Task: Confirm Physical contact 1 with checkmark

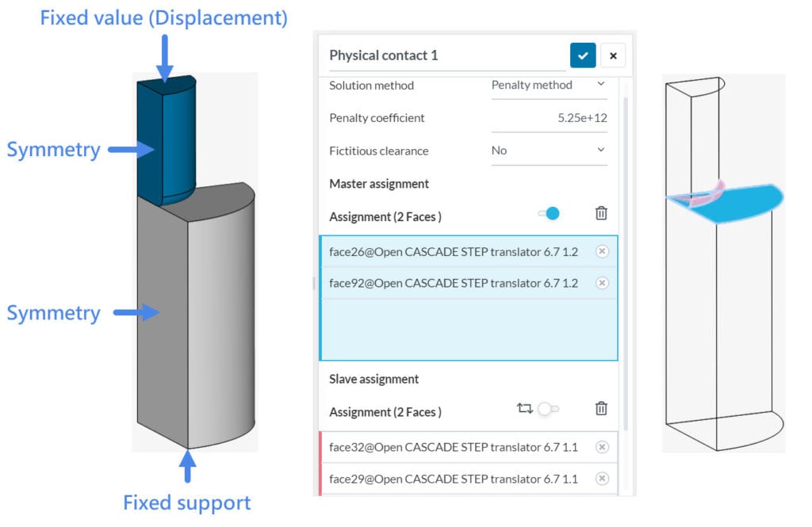Action: tap(583, 55)
